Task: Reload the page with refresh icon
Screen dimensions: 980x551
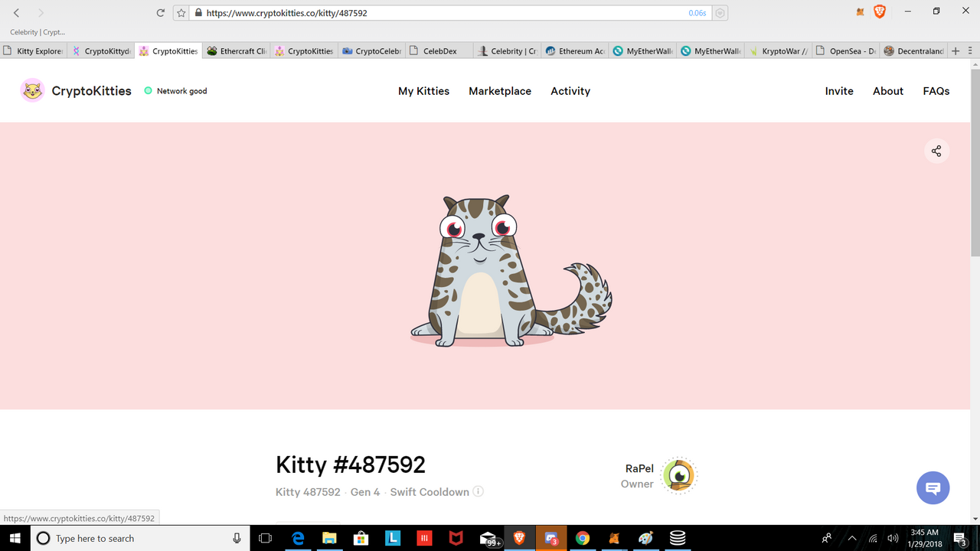Action: coord(160,13)
